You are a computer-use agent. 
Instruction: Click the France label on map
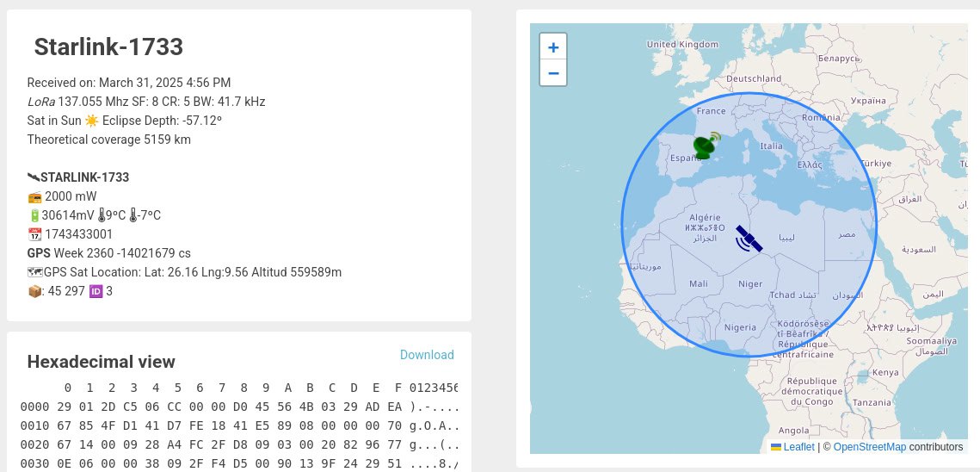click(712, 111)
